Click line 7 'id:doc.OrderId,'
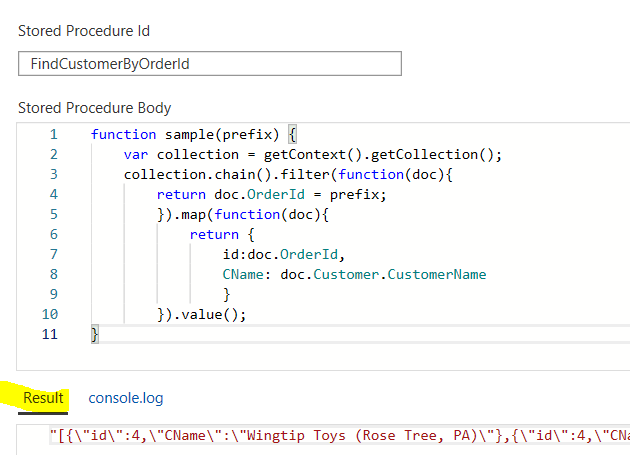 pyautogui.click(x=284, y=254)
